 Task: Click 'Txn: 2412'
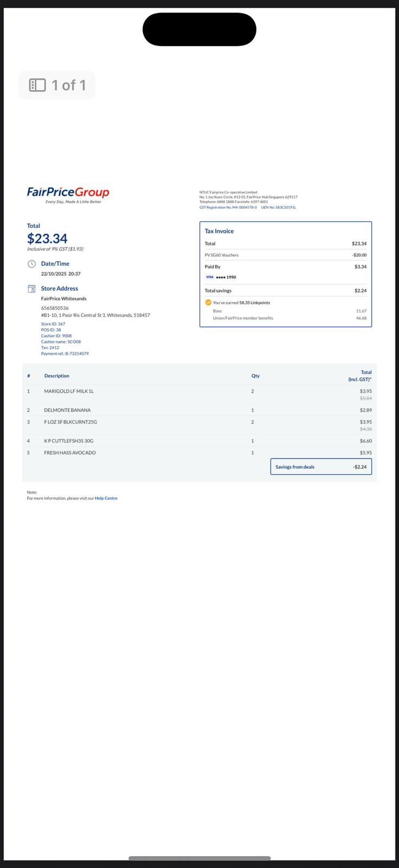click(50, 348)
